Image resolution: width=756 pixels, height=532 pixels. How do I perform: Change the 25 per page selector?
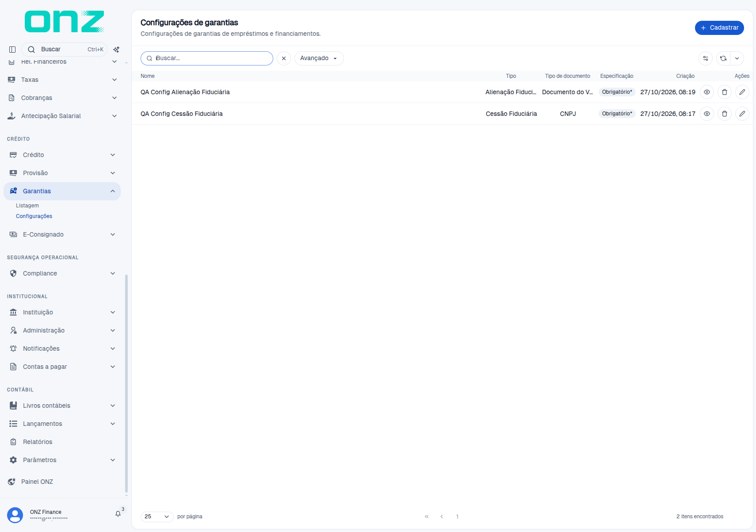pos(157,517)
